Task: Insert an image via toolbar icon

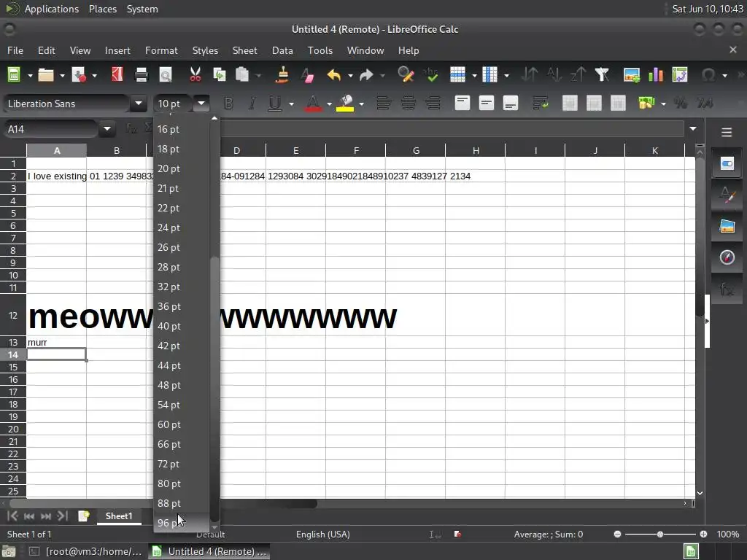Action: (x=632, y=75)
